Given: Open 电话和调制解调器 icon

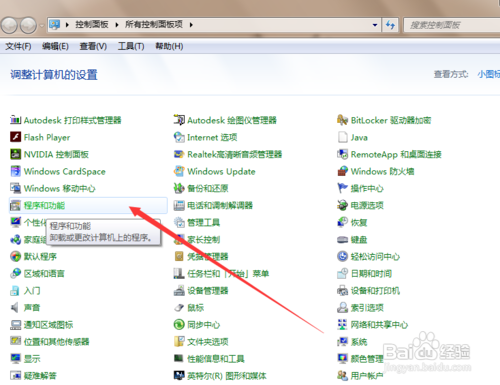Looking at the screenshot, I should pyautogui.click(x=179, y=205).
